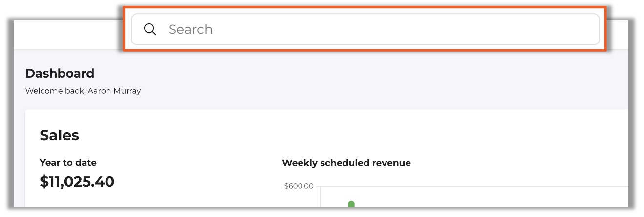Click the 'Weekly scheduled revenue' chart title
The height and width of the screenshot is (217, 644).
click(x=346, y=163)
